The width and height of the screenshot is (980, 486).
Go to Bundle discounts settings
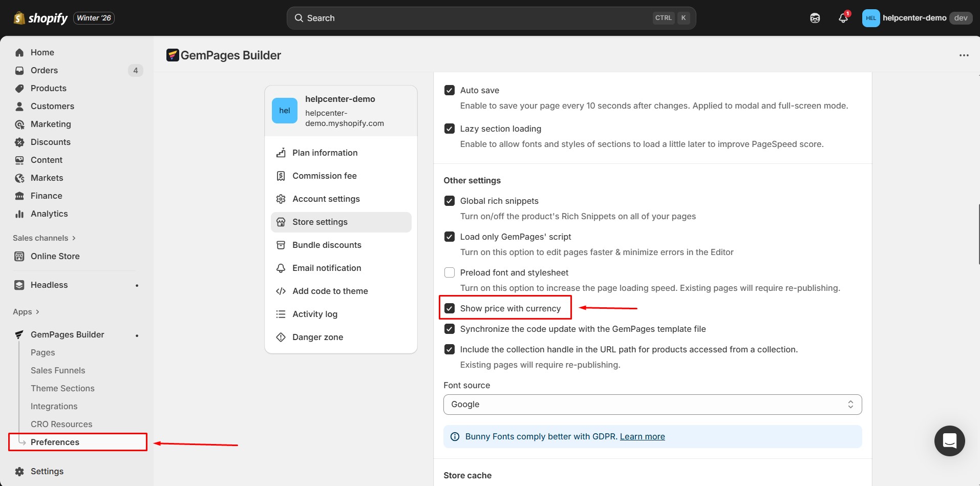tap(327, 245)
